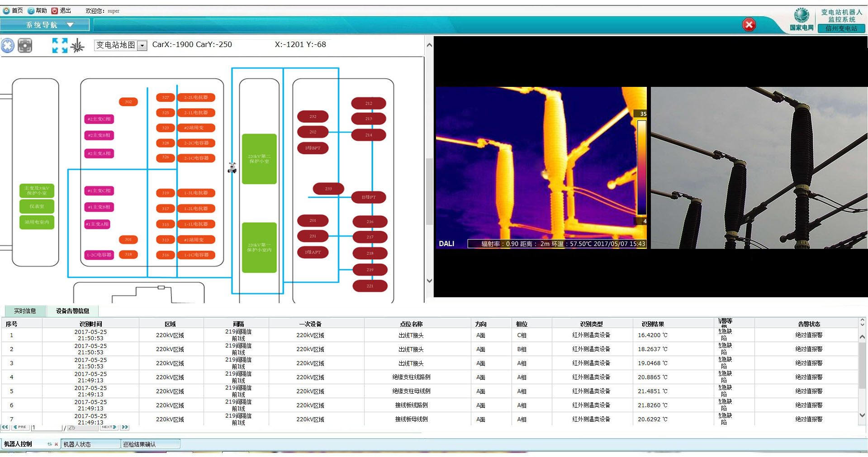Click the 退出 logout link
868x457 pixels.
[62, 10]
